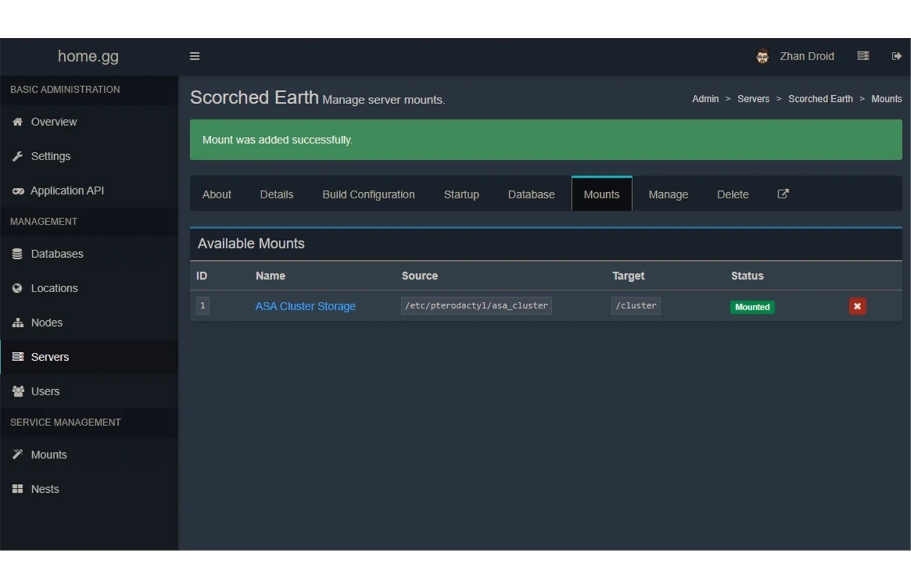The width and height of the screenshot is (911, 588).
Task: Switch to the Manage tab
Action: tap(667, 195)
